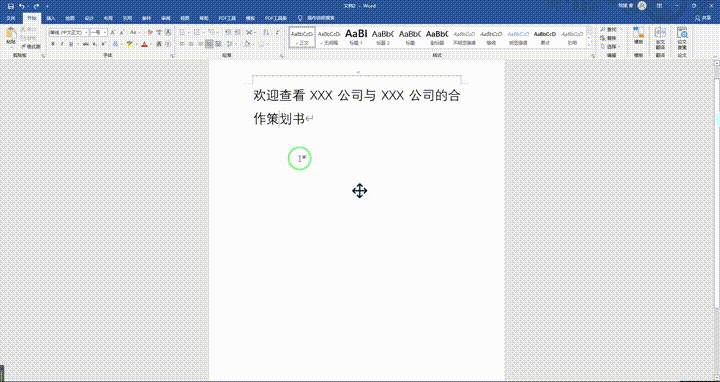Click the 操作说明搜索 tell-me search box
Image resolution: width=720 pixels, height=382 pixels.
coord(316,18)
